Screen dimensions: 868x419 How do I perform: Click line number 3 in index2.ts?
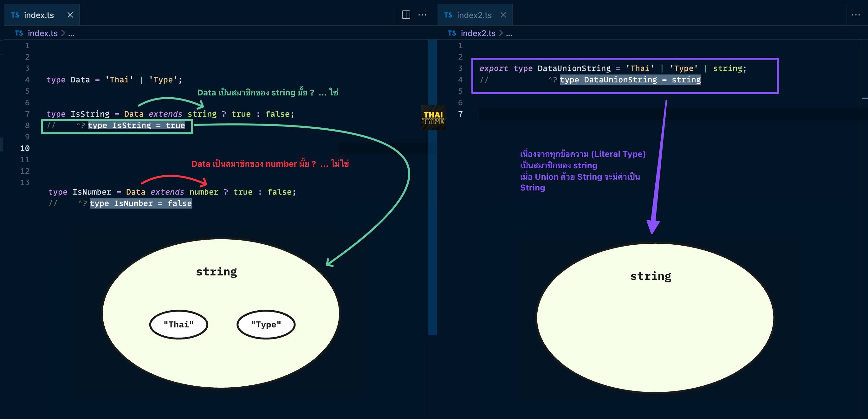[x=460, y=68]
